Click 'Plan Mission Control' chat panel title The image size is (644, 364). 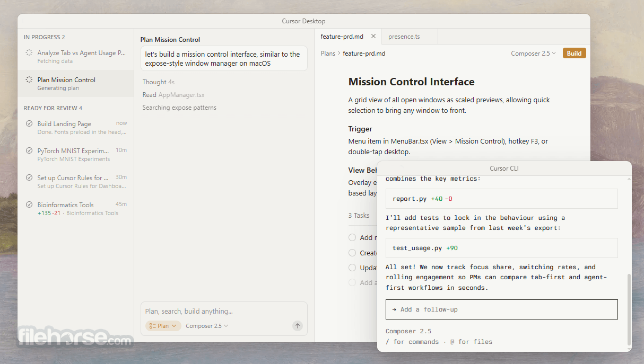170,40
